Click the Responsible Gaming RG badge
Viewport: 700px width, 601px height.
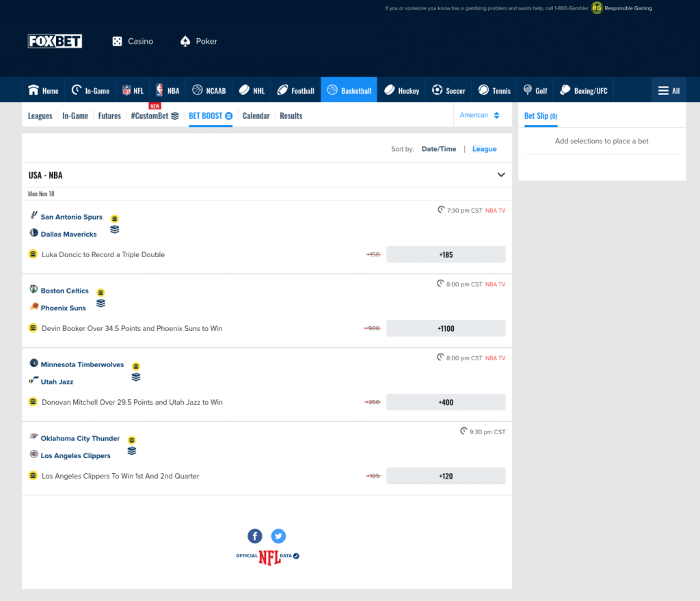(596, 8)
